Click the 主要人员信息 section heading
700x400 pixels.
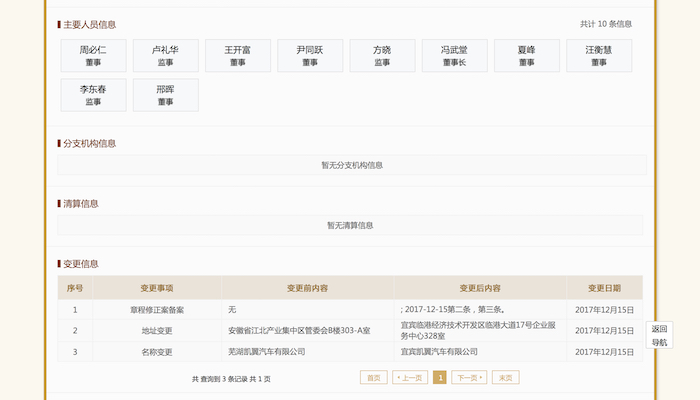tap(90, 25)
